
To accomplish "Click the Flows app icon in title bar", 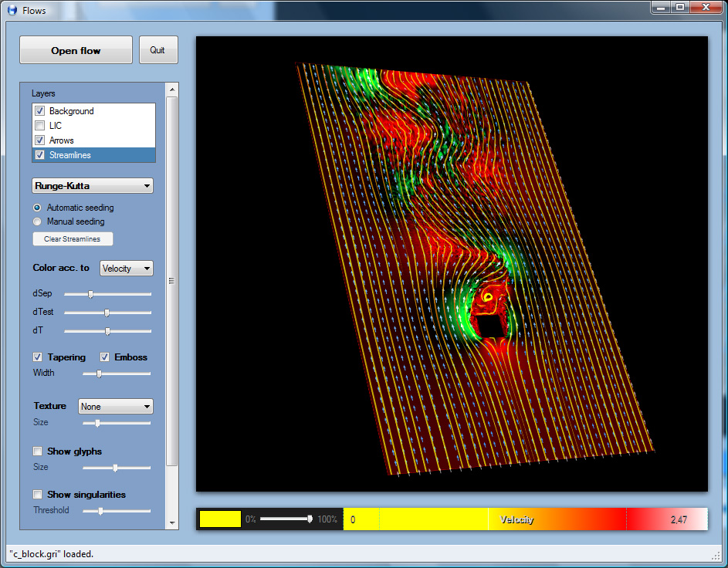I will pos(12,10).
